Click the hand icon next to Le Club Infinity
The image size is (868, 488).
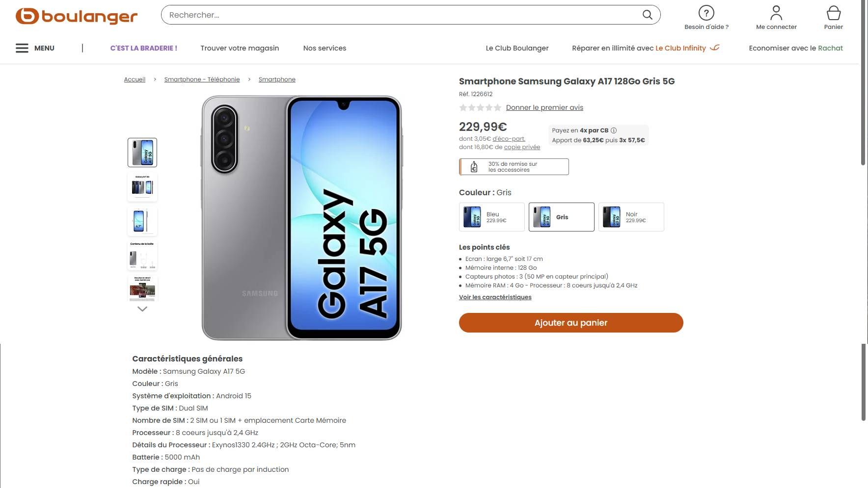click(x=716, y=48)
